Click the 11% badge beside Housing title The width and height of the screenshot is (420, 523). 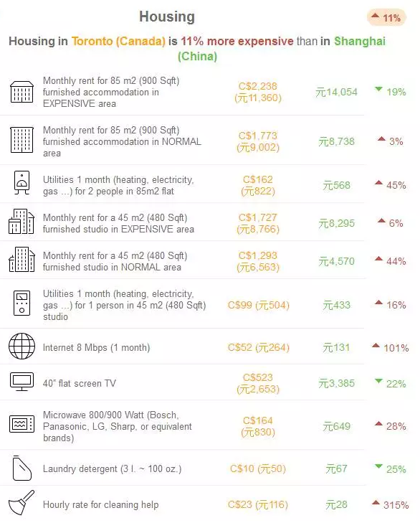pyautogui.click(x=386, y=18)
